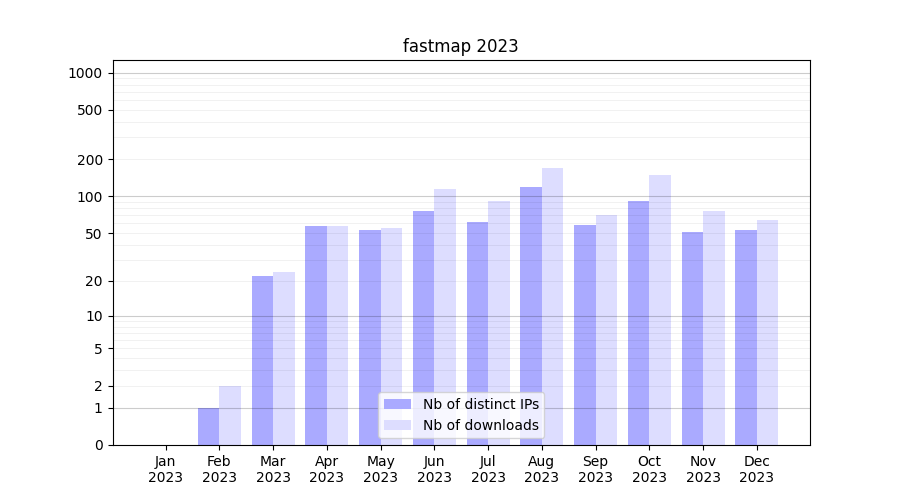This screenshot has height=500, width=900.
Task: Click the Aug 2023 downloads bar
Action: click(552, 300)
